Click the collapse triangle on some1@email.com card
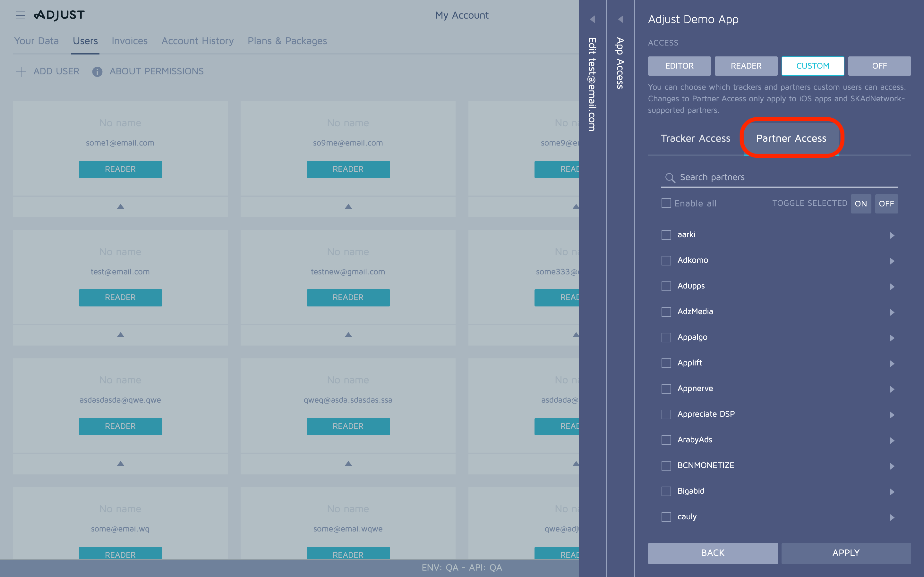Image resolution: width=924 pixels, height=577 pixels. [x=120, y=206]
